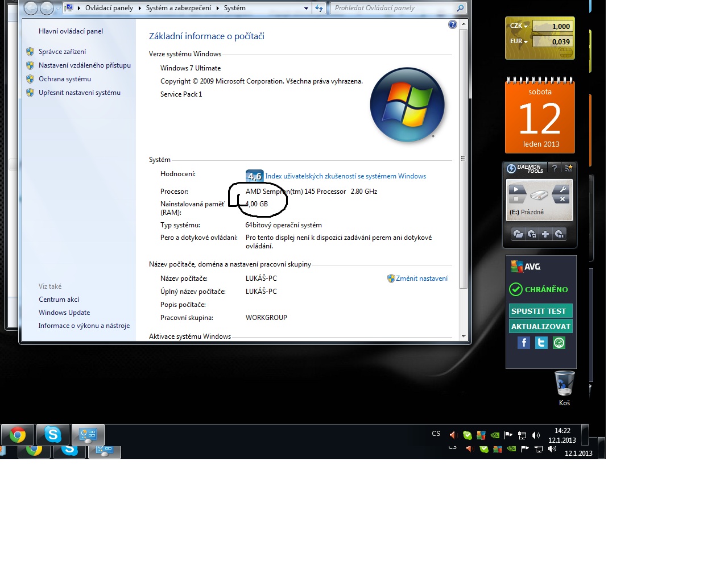Open the Twitter icon in AVG gadget

pos(541,343)
